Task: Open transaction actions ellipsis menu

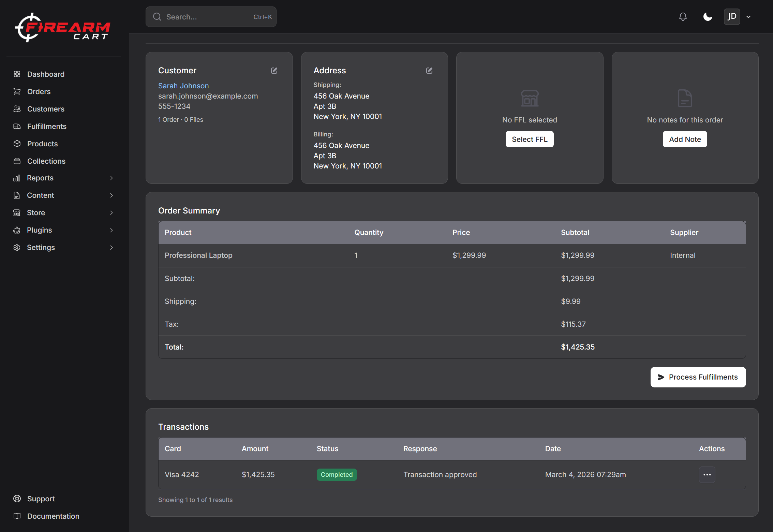Action: click(x=707, y=475)
